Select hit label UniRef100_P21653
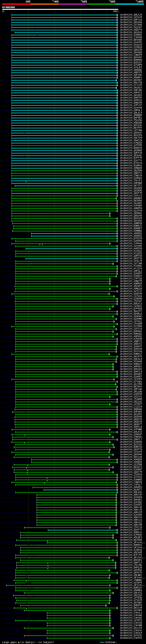Image resolution: width=146 pixels, height=644 pixels. (131, 253)
